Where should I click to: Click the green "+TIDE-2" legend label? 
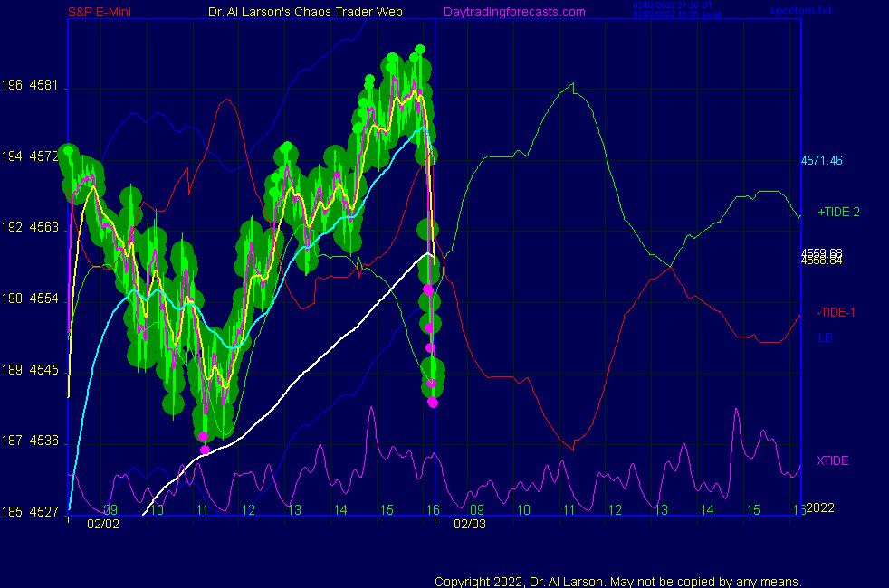838,212
